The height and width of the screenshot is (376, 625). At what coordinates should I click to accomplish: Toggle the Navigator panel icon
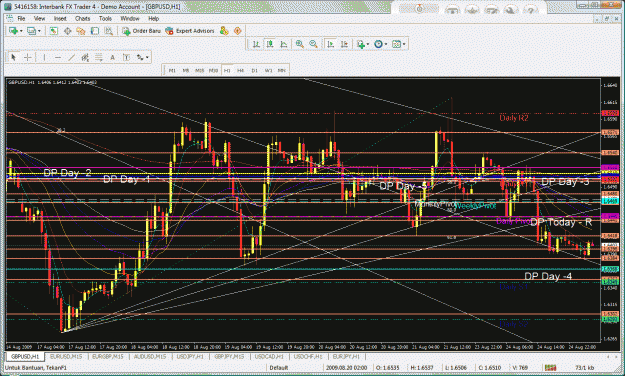click(81, 31)
